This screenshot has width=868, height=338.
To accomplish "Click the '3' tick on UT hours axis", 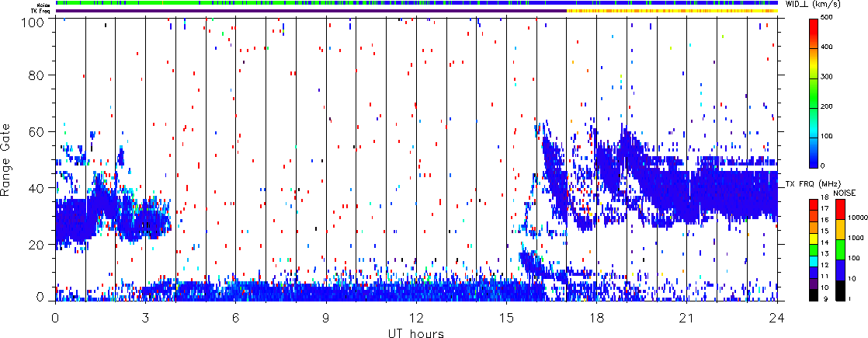I will [x=146, y=318].
